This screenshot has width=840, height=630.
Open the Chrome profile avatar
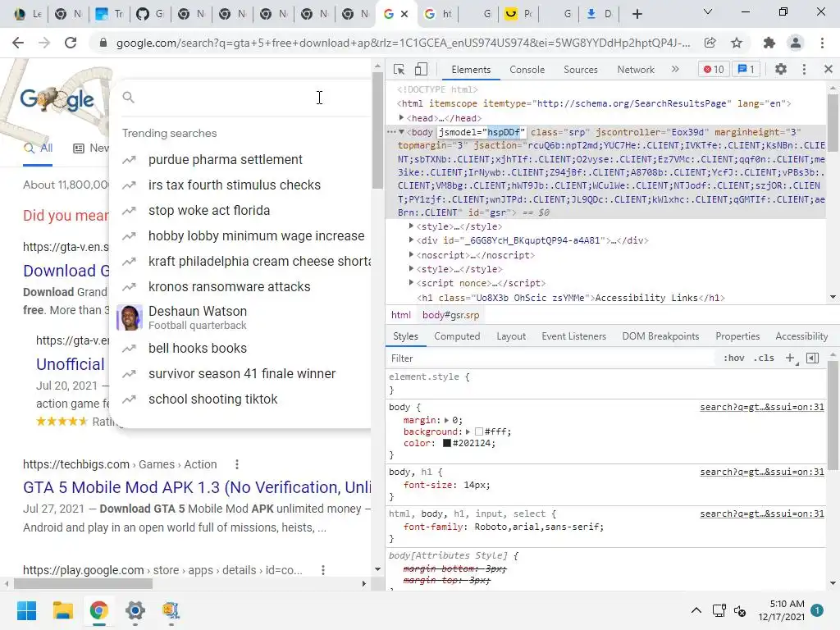click(x=796, y=43)
